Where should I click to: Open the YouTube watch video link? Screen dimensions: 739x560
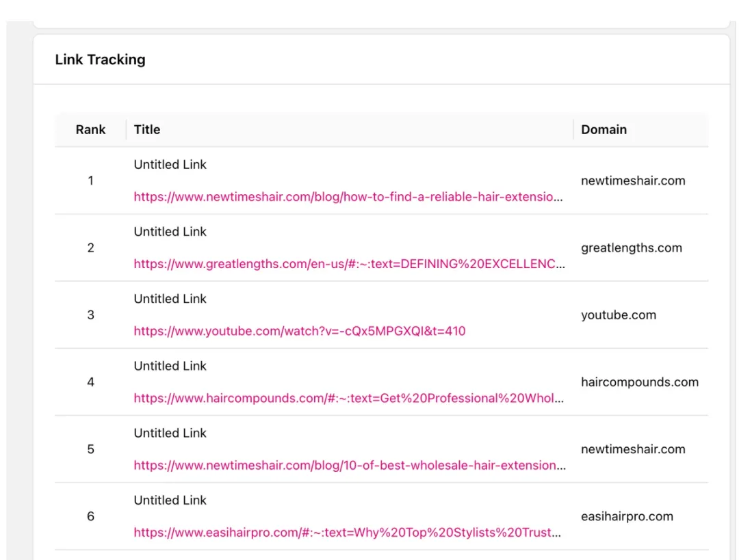(299, 331)
